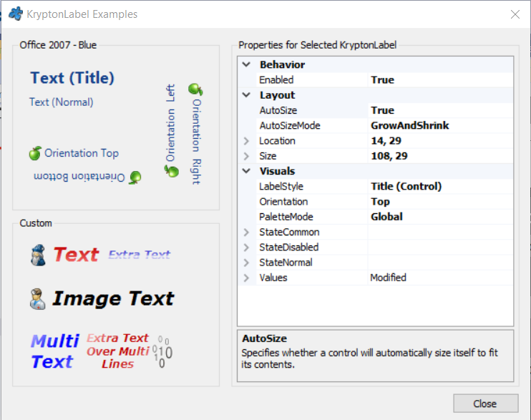Select the Text (Normal) label
Screen dimensions: 531x420
(x=62, y=102)
